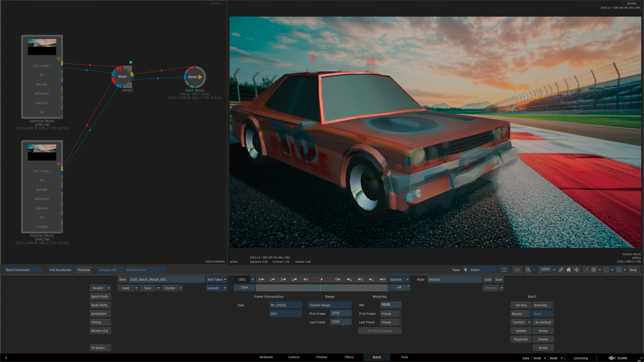Expand the Custom Range dropdown

330,305
